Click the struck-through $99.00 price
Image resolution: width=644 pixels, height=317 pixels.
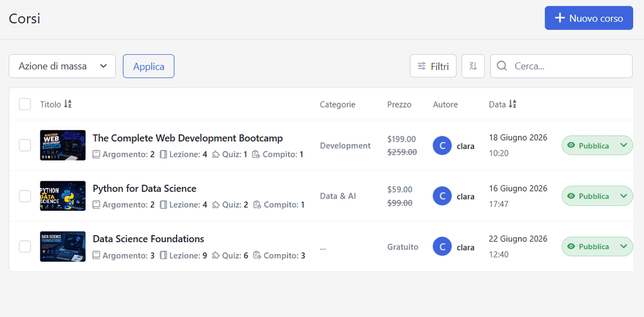(x=399, y=203)
